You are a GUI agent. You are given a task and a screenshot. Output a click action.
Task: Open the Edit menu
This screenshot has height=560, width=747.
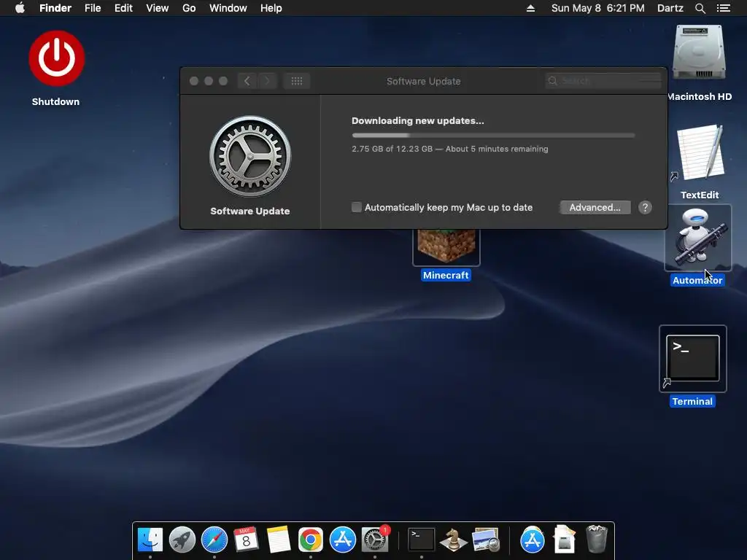click(123, 8)
